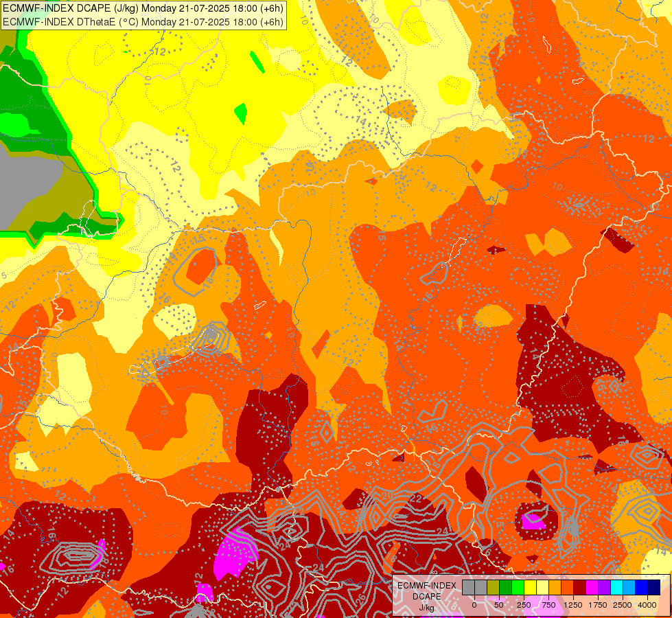Click the legend value 50
672x618 pixels.
499,605
